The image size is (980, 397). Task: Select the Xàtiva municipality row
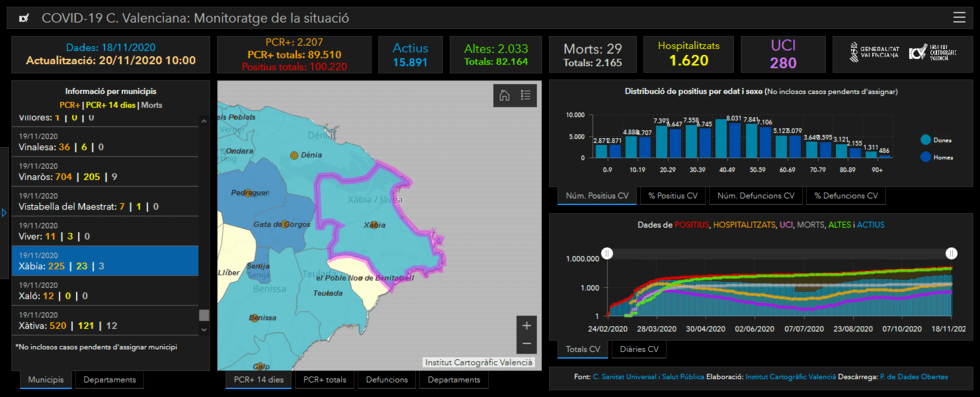pyautogui.click(x=105, y=320)
